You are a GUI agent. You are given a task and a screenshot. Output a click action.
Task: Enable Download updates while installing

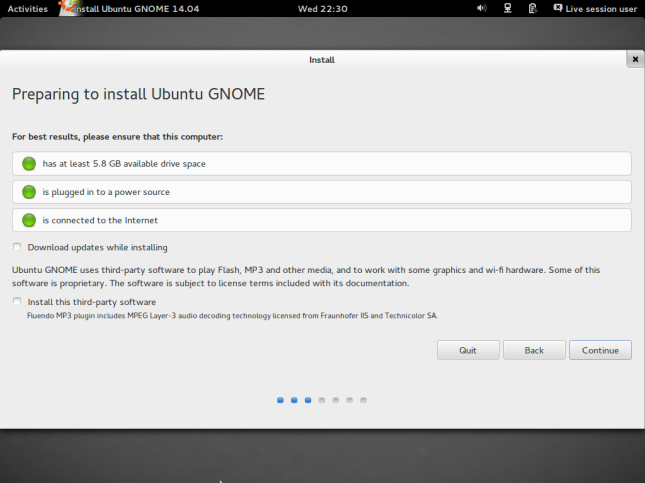[x=17, y=247]
